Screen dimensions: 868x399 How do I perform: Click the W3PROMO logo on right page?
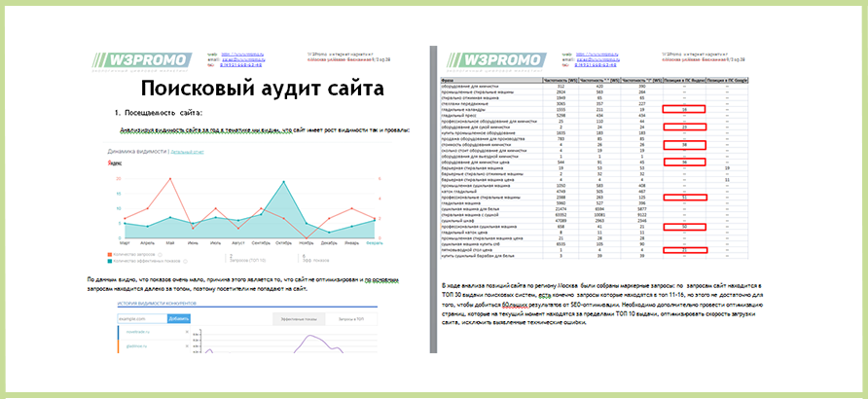click(x=496, y=62)
